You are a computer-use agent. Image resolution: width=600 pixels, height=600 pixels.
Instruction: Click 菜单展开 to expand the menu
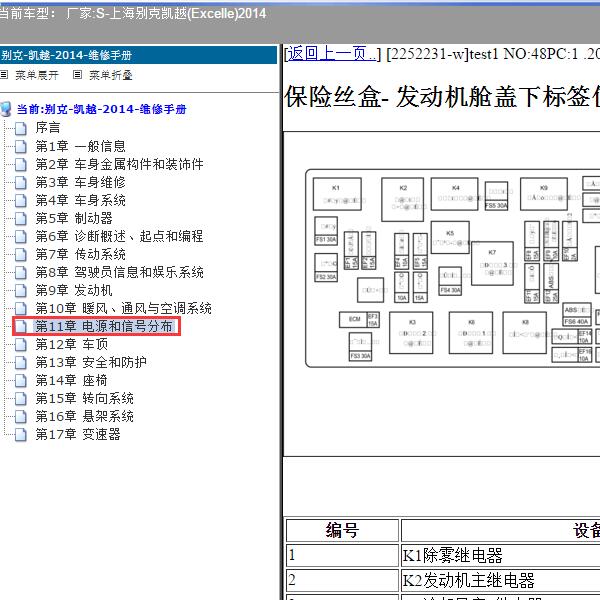point(37,75)
